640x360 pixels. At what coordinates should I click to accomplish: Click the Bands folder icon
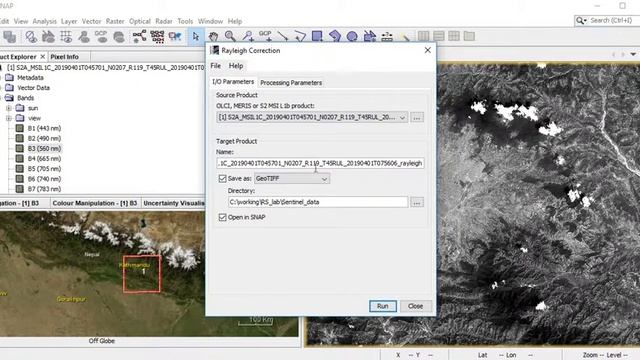pos(9,98)
